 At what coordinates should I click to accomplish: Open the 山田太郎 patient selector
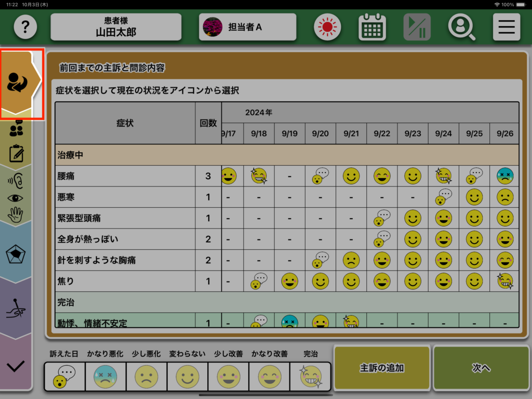point(116,27)
